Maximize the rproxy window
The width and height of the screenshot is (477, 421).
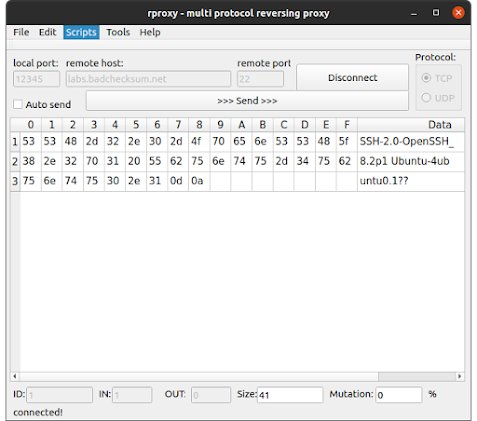click(436, 13)
